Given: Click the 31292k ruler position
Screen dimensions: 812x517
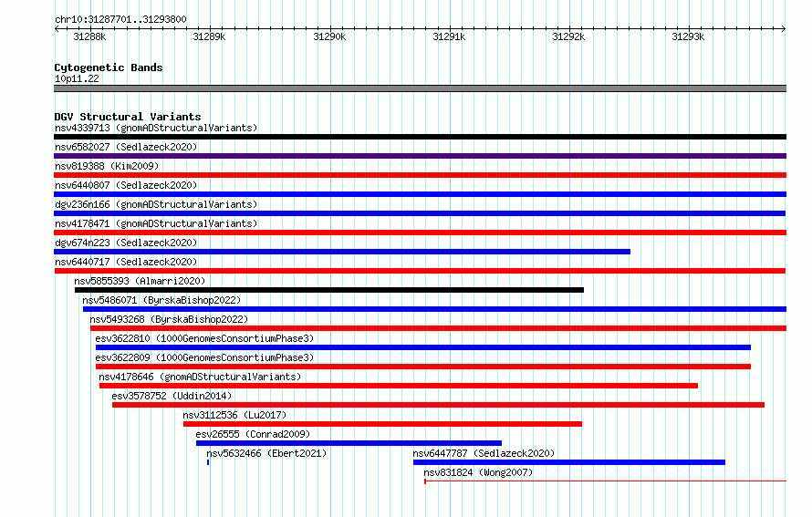Looking at the screenshot, I should tap(568, 36).
